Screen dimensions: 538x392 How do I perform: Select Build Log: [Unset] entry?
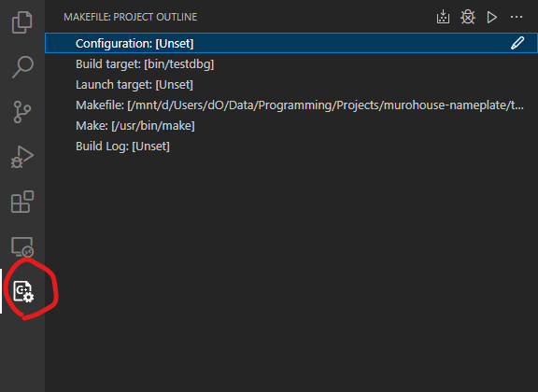pos(122,147)
